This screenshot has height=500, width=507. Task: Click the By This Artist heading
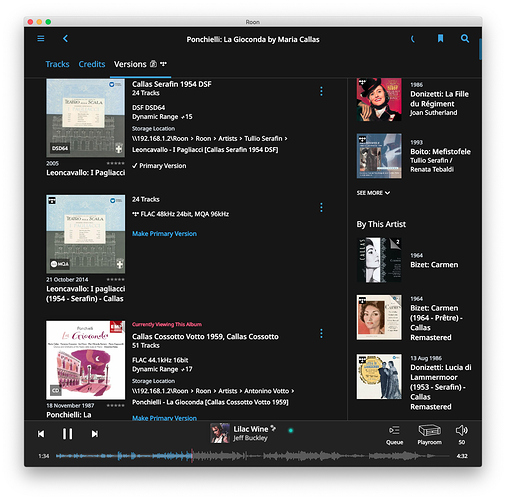tap(381, 224)
